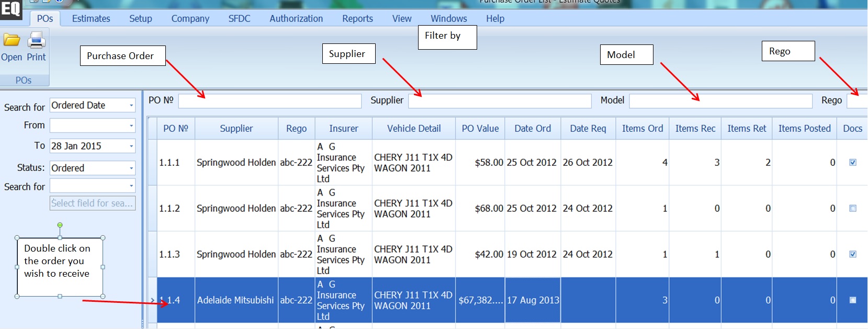Click the abc-222 rego cell in row 1.1.3

click(x=297, y=255)
